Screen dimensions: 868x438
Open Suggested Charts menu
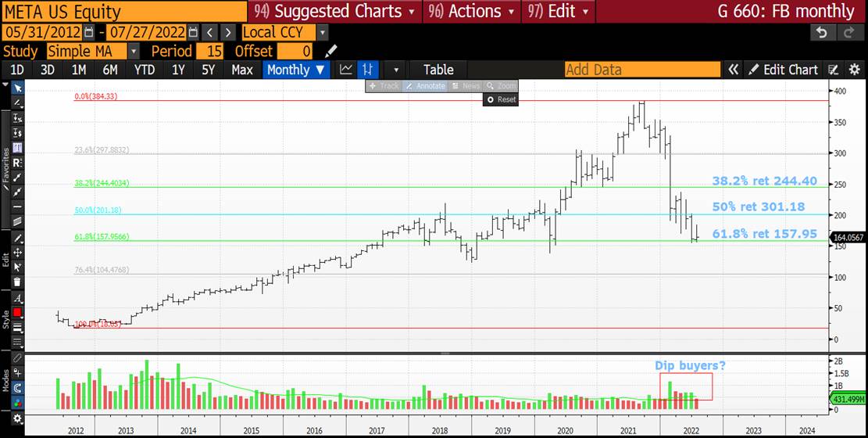pos(334,11)
